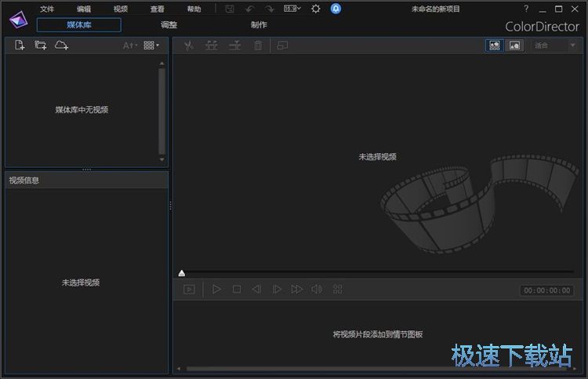Click the volume speaker icon

317,290
